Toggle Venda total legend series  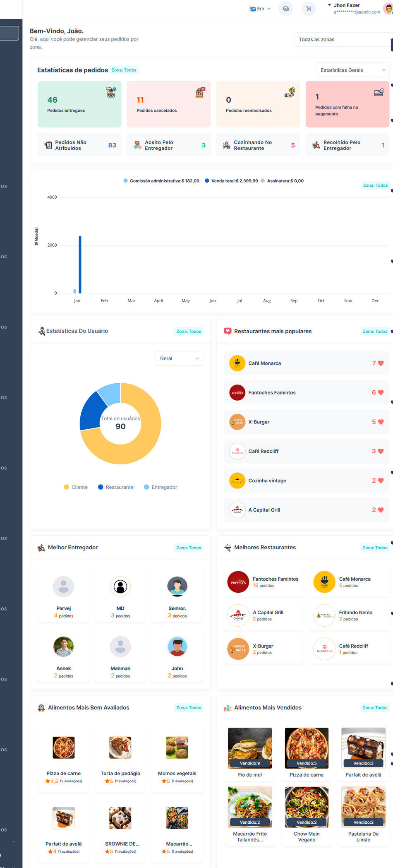click(232, 181)
